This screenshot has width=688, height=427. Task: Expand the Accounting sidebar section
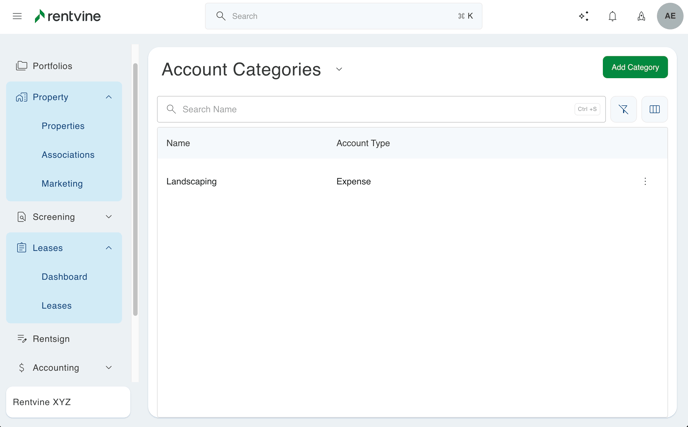109,368
